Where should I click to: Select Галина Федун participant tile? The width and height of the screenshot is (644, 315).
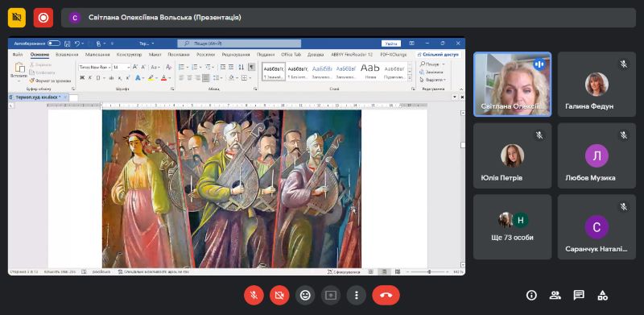pos(597,85)
